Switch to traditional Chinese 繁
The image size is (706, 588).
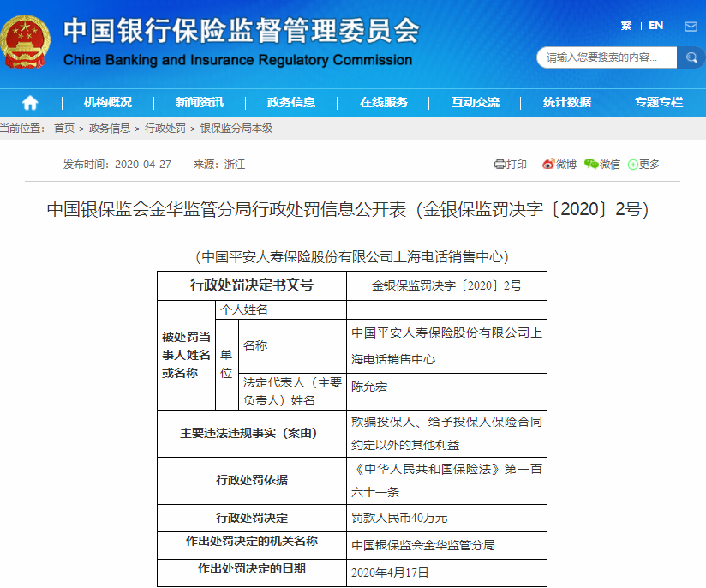point(626,26)
